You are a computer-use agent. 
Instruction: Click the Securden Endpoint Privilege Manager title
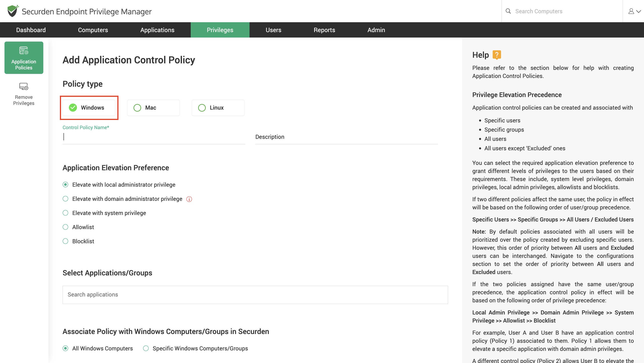pyautogui.click(x=86, y=11)
